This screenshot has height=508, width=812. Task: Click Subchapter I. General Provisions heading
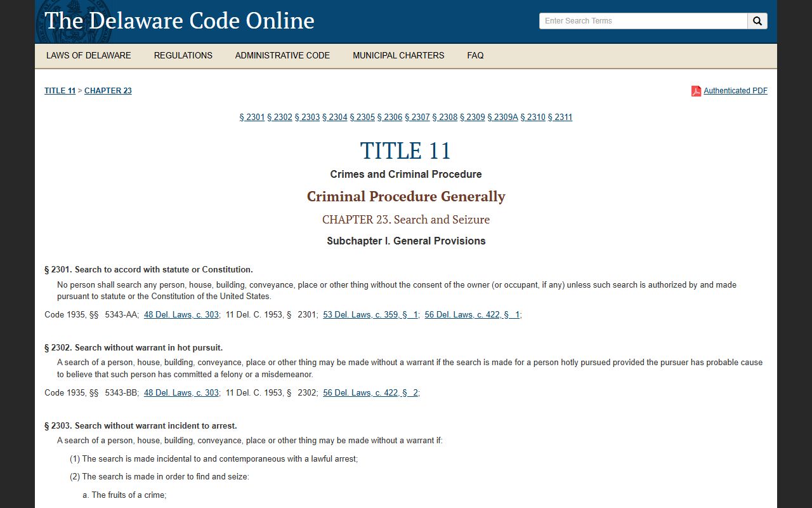(406, 241)
